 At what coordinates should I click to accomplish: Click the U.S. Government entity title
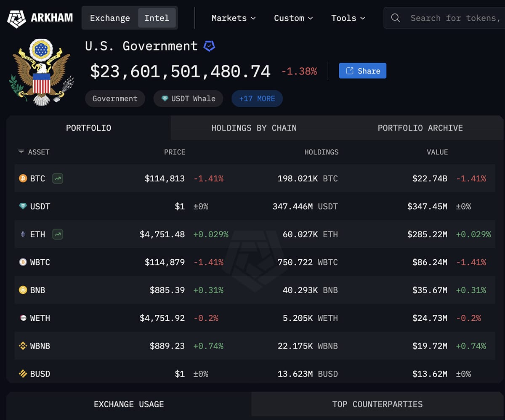[x=141, y=46]
